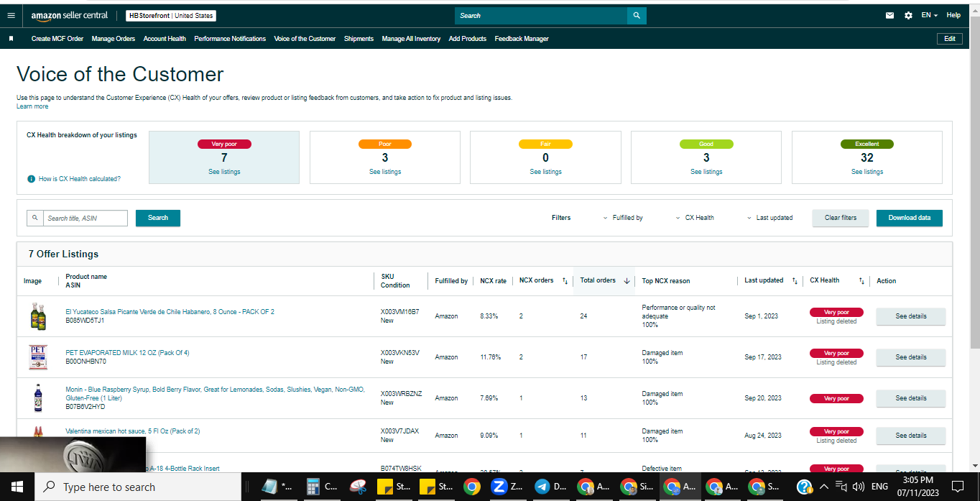Click the info icon beside How is CX Health calculated
Image resolution: width=980 pixels, height=501 pixels.
[x=31, y=179]
